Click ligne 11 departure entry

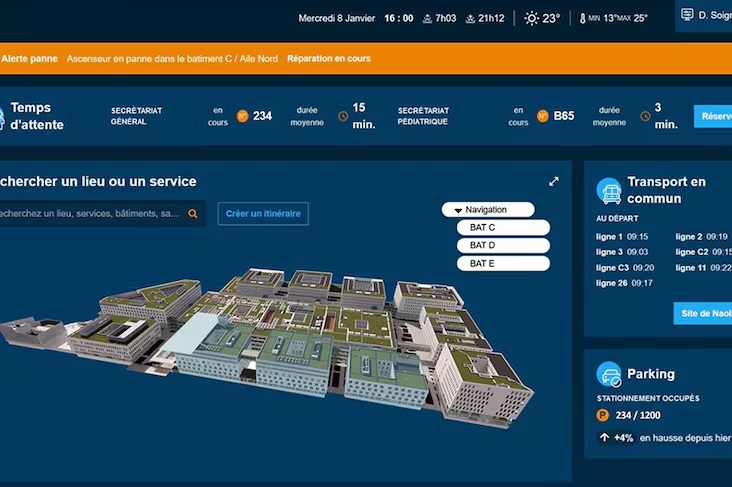click(x=704, y=268)
